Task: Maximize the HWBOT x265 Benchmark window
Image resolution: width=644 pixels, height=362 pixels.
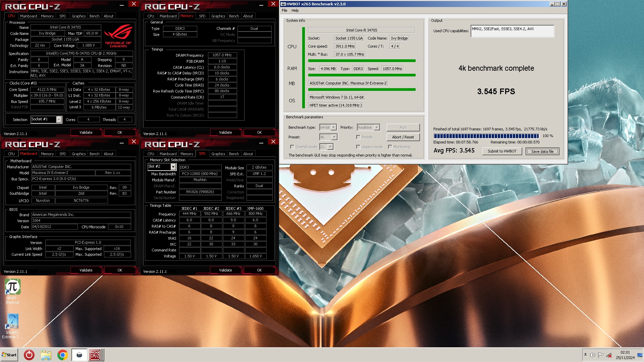Action: coord(558,4)
